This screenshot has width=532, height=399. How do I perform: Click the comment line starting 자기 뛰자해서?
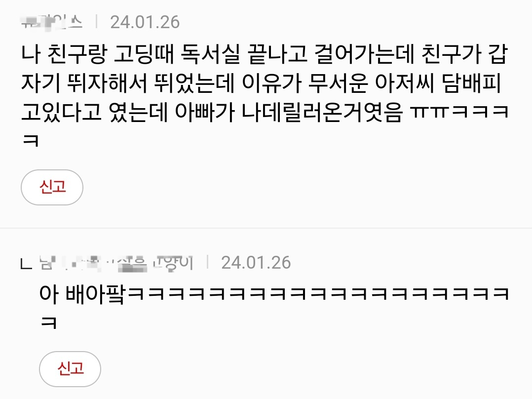[261, 83]
